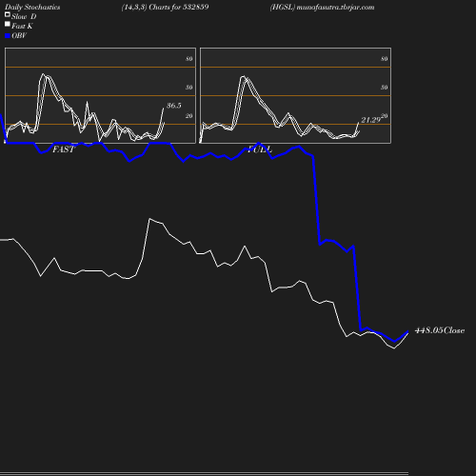Click the 'FULL' chart label

(x=260, y=149)
